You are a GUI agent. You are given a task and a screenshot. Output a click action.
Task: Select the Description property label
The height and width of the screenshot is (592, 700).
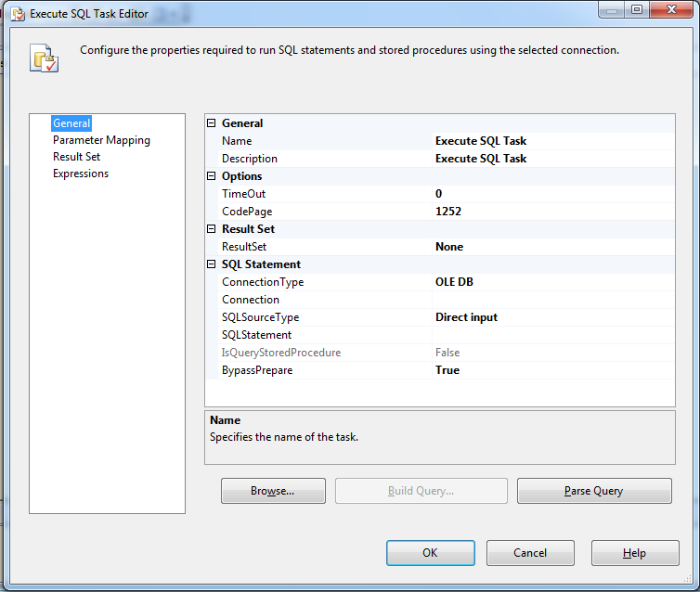pos(250,159)
